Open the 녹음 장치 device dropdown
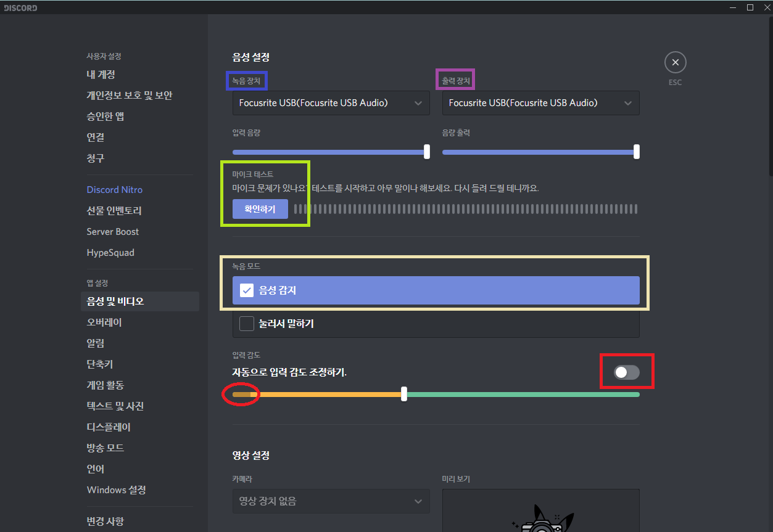Screen dimensions: 773x532 coord(331,102)
